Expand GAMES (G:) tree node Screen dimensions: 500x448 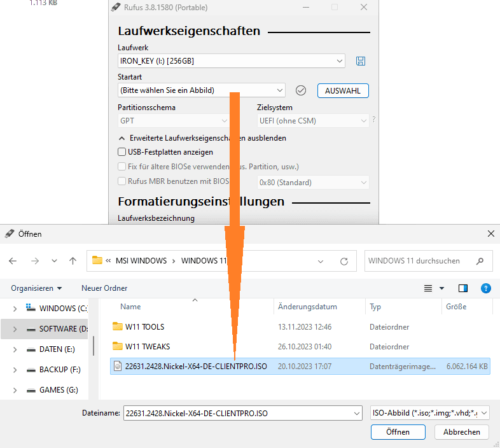15,390
